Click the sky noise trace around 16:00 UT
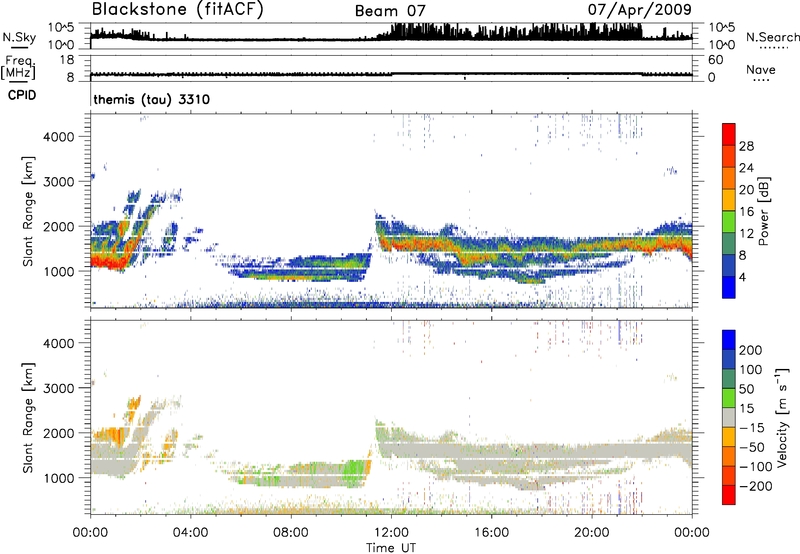The width and height of the screenshot is (800, 554). pyautogui.click(x=491, y=33)
